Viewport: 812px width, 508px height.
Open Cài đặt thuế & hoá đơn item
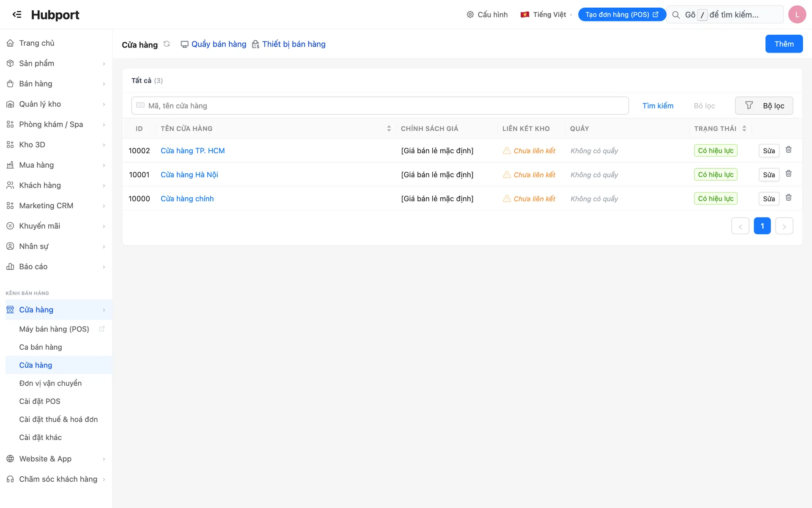pyautogui.click(x=58, y=420)
